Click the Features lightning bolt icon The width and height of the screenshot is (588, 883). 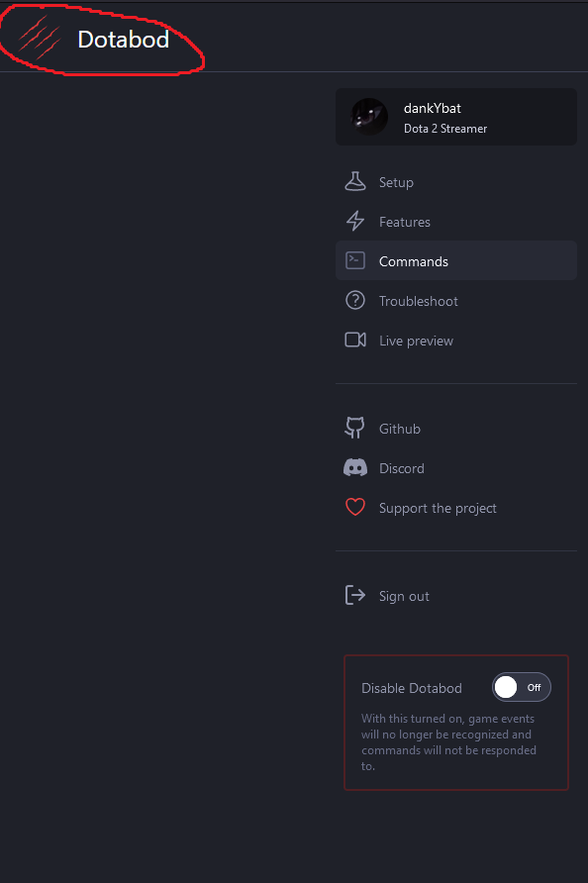pyautogui.click(x=355, y=221)
